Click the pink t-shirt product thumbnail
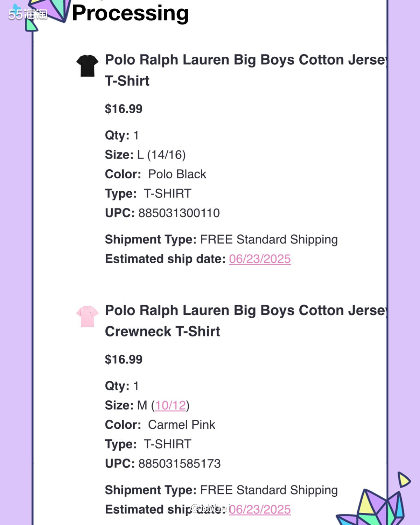 coord(87,316)
